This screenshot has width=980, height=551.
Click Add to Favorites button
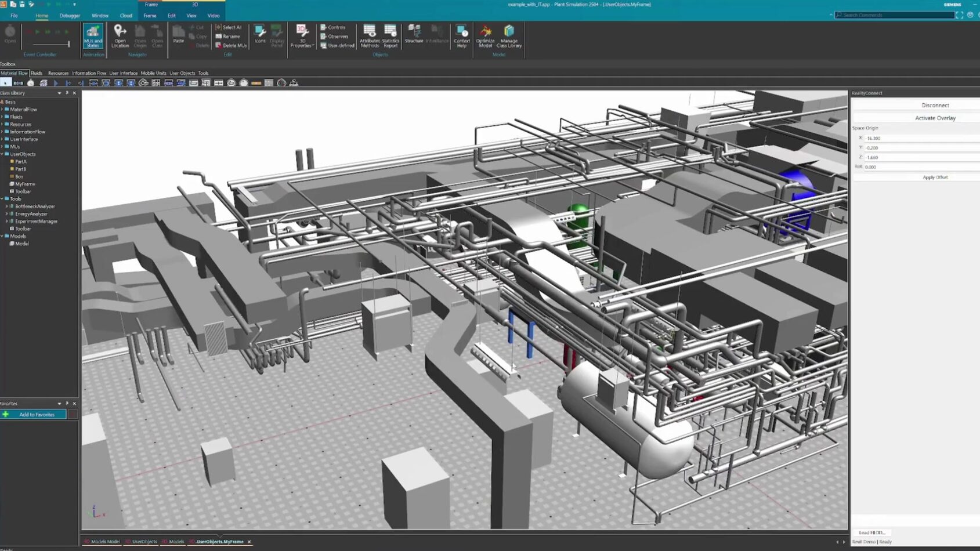pyautogui.click(x=34, y=415)
